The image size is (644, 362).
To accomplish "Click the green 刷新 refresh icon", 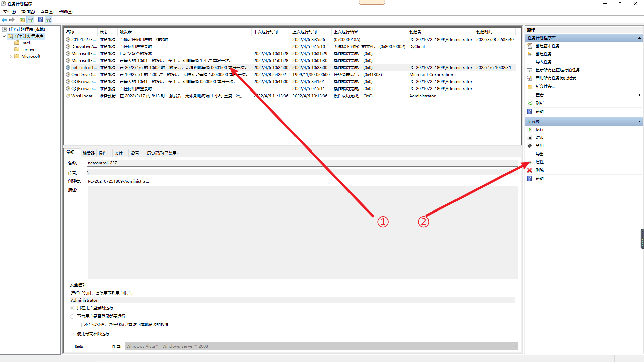I will pyautogui.click(x=530, y=103).
